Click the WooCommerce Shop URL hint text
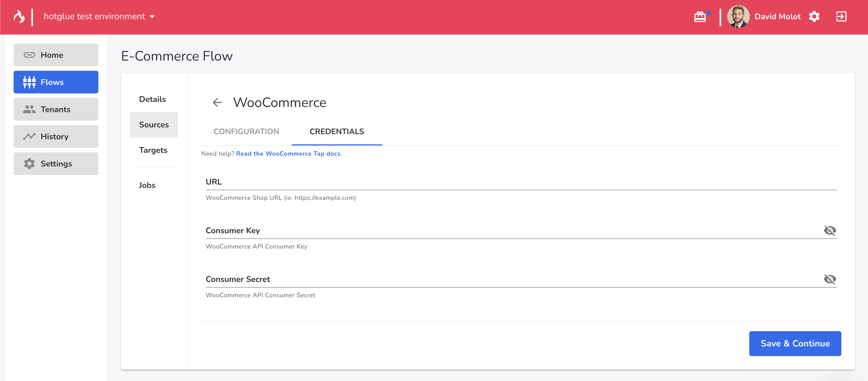The image size is (868, 381). coord(281,198)
